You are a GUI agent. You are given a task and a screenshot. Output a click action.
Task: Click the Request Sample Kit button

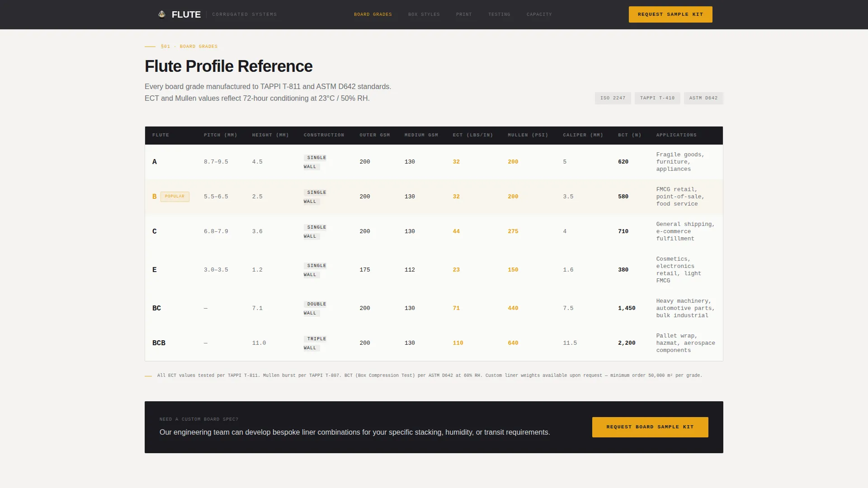[x=670, y=14]
